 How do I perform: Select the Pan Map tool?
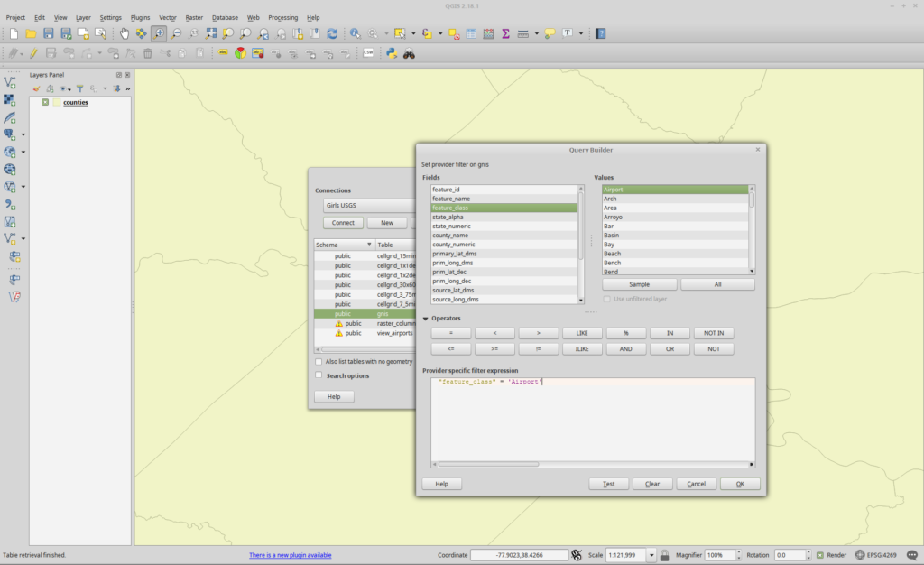(124, 34)
